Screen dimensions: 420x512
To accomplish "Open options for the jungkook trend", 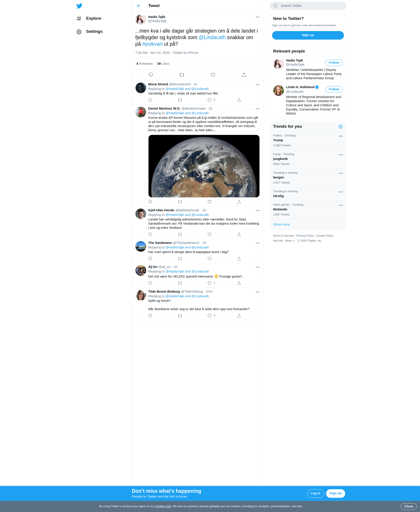I will tap(341, 155).
